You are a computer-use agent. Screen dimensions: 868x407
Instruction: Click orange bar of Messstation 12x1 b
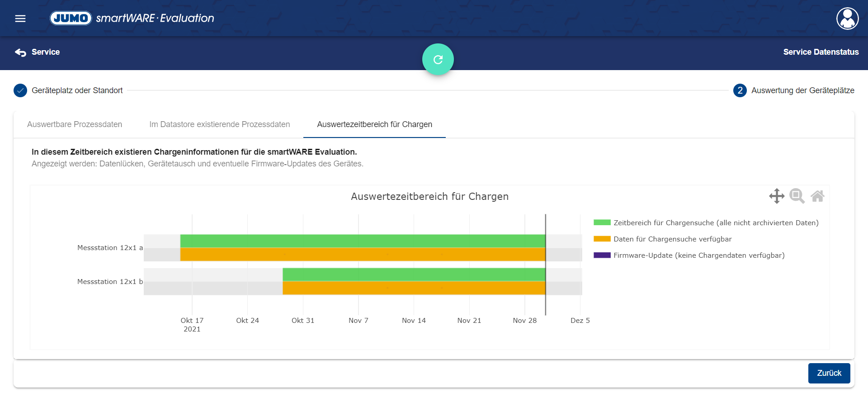tap(414, 288)
